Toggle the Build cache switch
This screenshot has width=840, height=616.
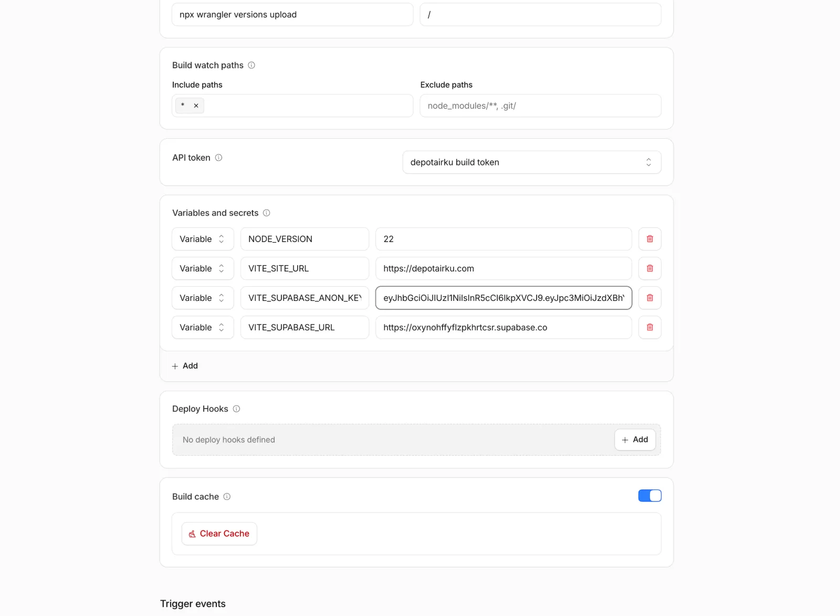[649, 496]
